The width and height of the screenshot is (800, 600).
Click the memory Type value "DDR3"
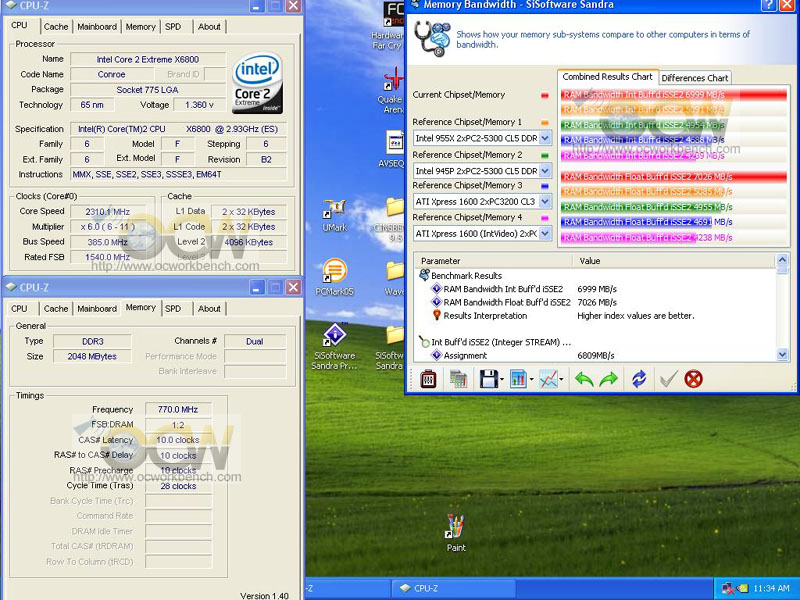92,341
